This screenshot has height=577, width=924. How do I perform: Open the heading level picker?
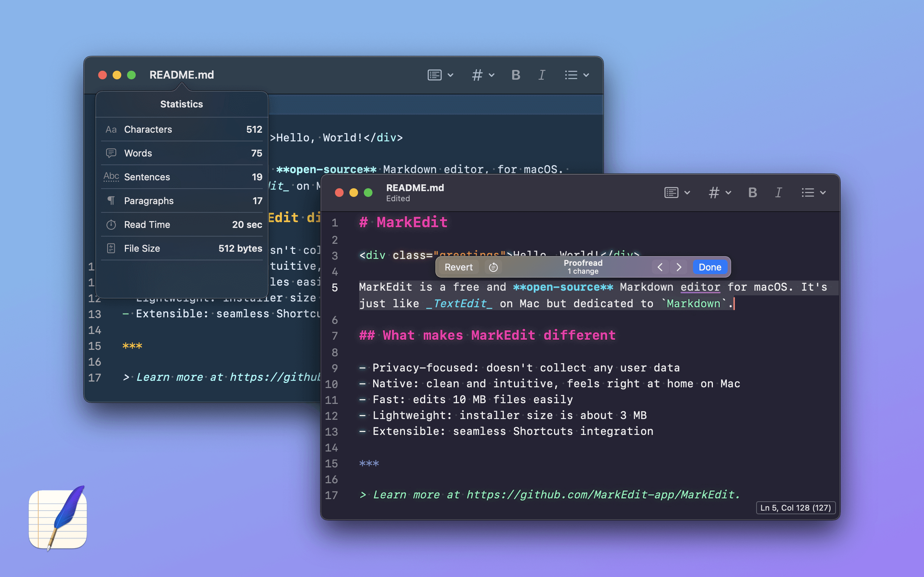pyautogui.click(x=718, y=193)
